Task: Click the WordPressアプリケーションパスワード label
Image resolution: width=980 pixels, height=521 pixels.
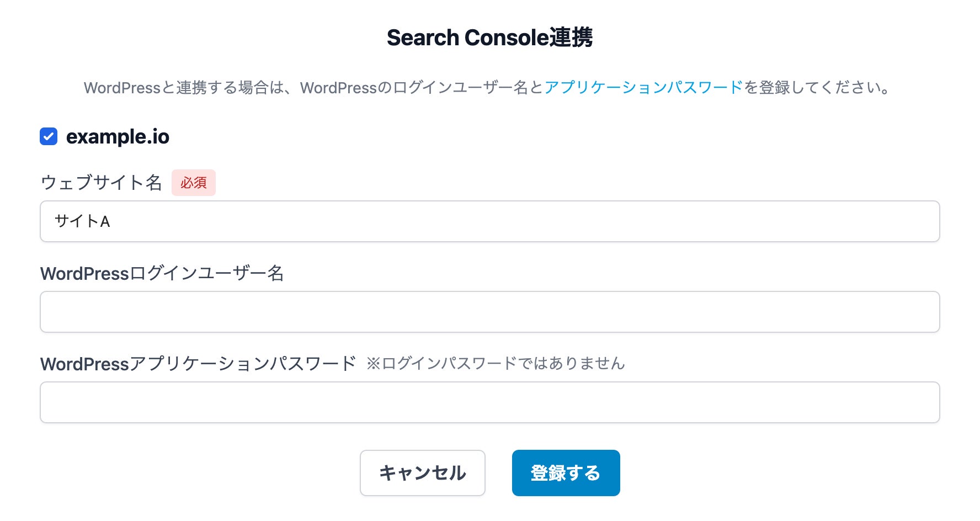Action: tap(198, 364)
